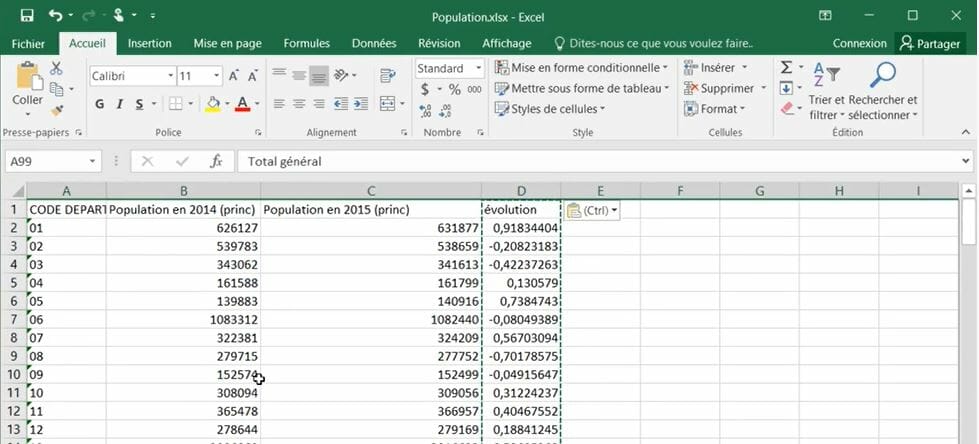Switch to the Mise en page tab

(x=227, y=44)
